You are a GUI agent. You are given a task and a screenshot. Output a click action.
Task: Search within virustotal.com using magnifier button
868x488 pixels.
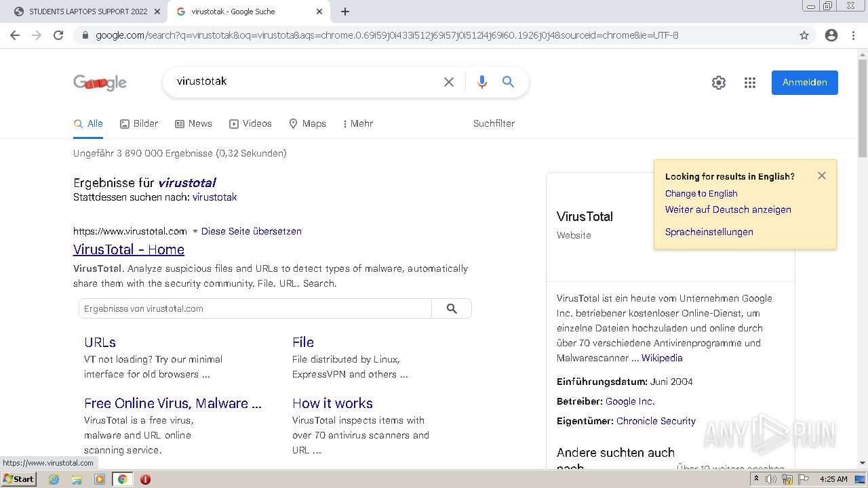click(452, 308)
